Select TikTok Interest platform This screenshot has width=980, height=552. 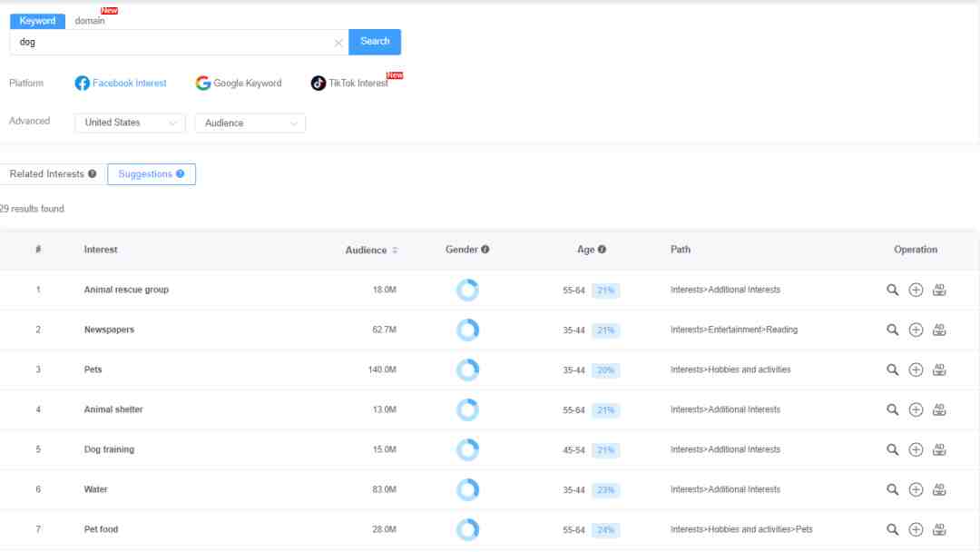coord(349,84)
